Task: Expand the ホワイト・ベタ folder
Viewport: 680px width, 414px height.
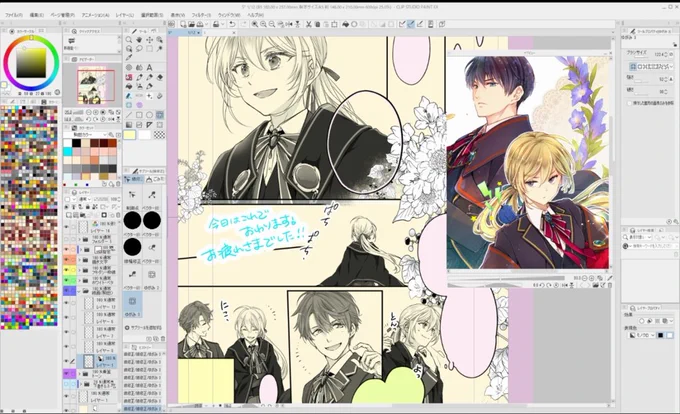Action: click(80, 280)
